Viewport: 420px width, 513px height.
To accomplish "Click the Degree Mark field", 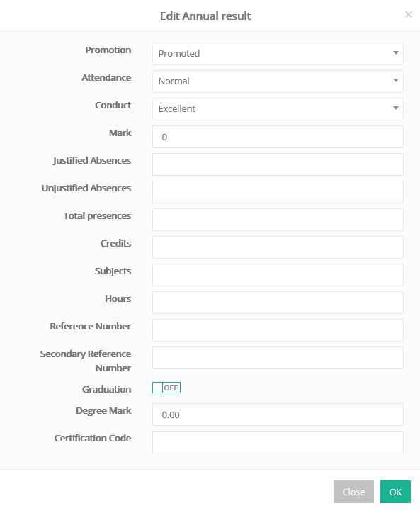I will click(278, 415).
